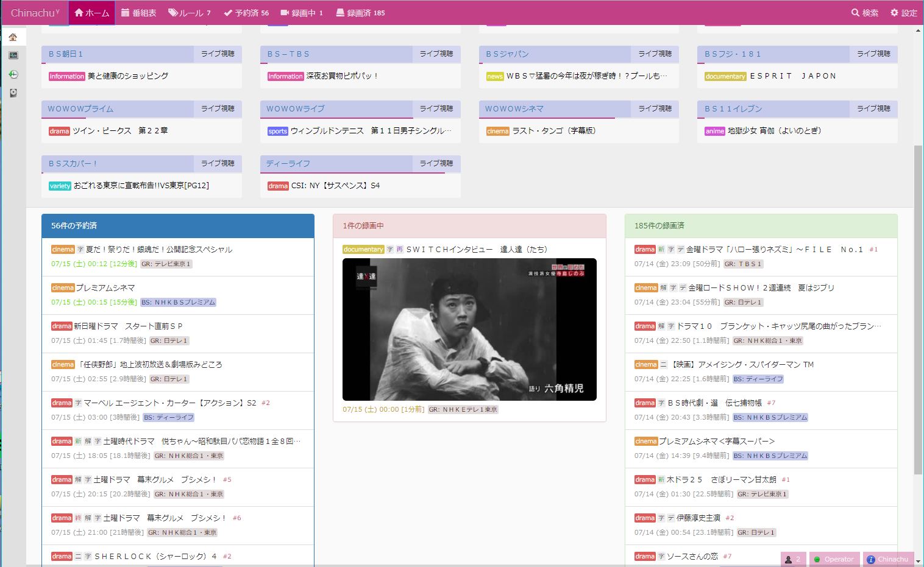This screenshot has height=567, width=924.
Task: Click the page vertical scrollbar thumb
Action: click(918, 309)
